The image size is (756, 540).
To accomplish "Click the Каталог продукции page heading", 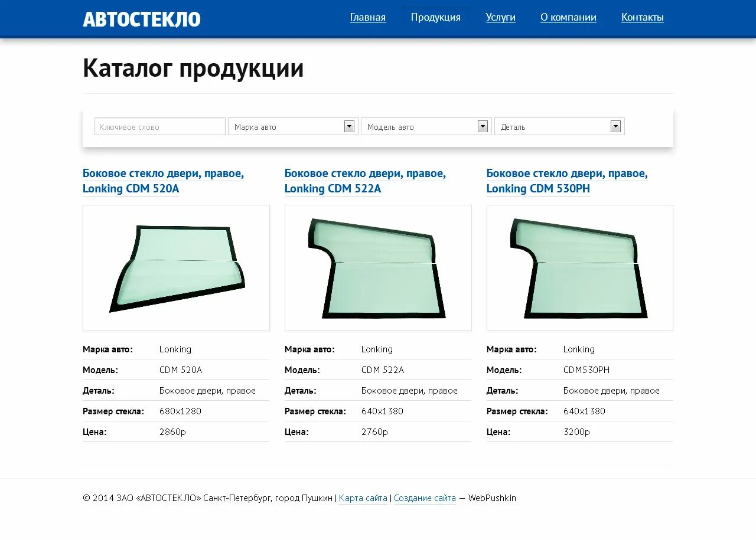I will [193, 68].
